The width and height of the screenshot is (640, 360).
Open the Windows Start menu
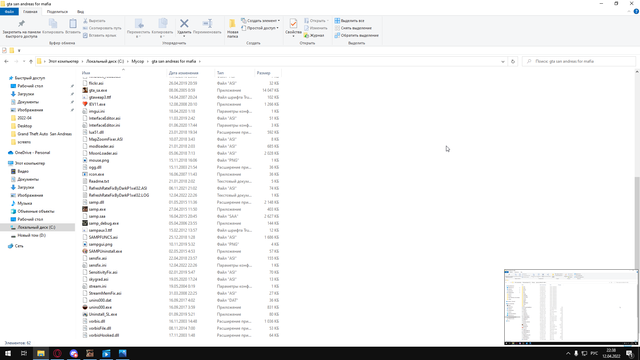tap(8, 353)
